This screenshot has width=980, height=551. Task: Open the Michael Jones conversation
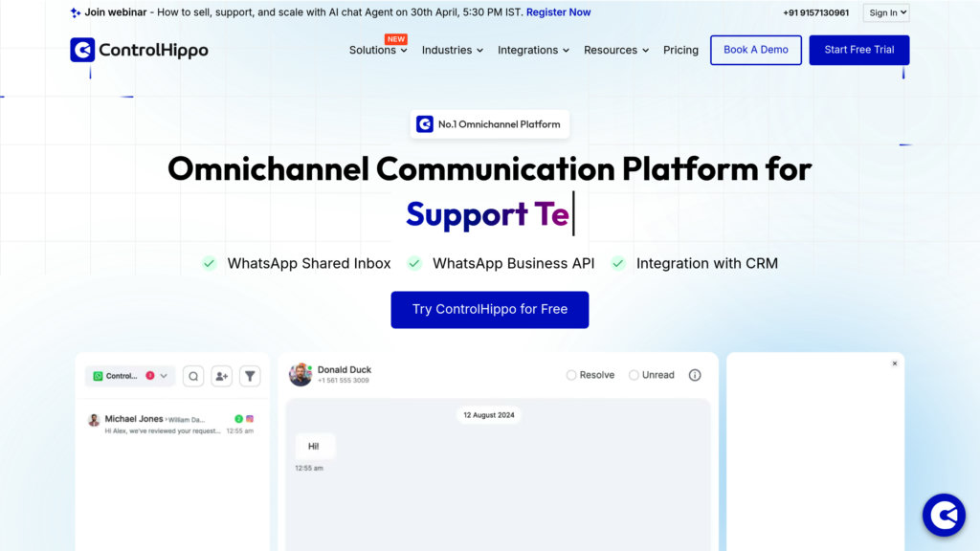(169, 425)
